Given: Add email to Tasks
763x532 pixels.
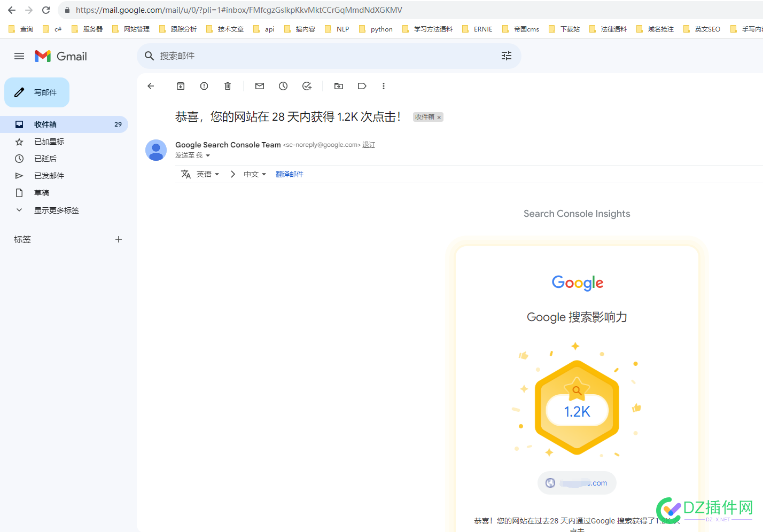Looking at the screenshot, I should pyautogui.click(x=307, y=86).
